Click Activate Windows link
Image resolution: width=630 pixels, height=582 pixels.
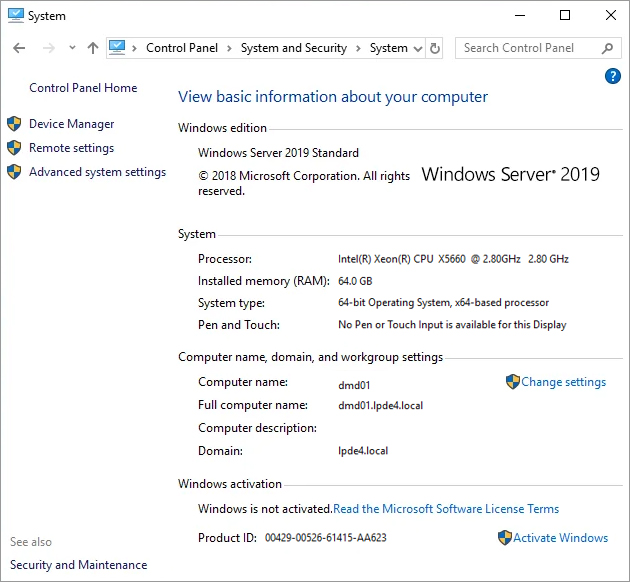[560, 538]
